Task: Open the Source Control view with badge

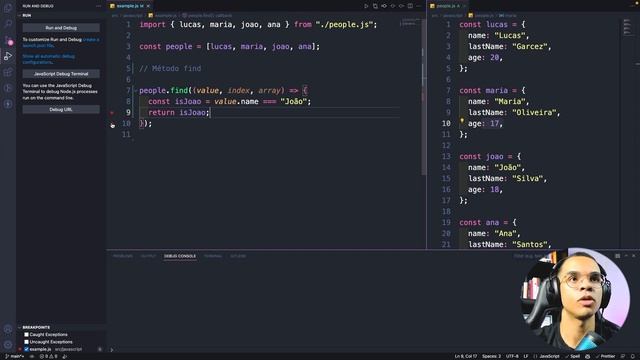Action: tap(8, 40)
